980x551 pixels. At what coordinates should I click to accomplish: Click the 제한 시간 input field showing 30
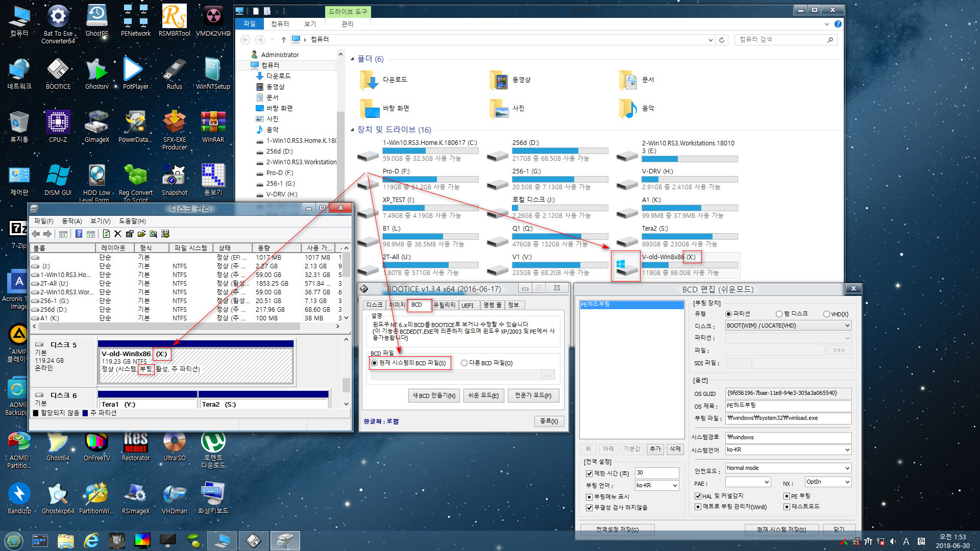point(657,472)
